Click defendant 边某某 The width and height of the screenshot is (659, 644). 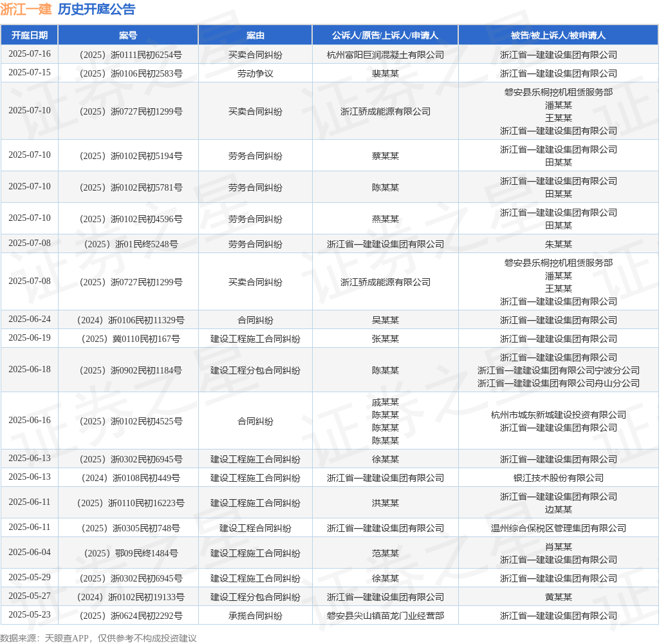(559, 509)
